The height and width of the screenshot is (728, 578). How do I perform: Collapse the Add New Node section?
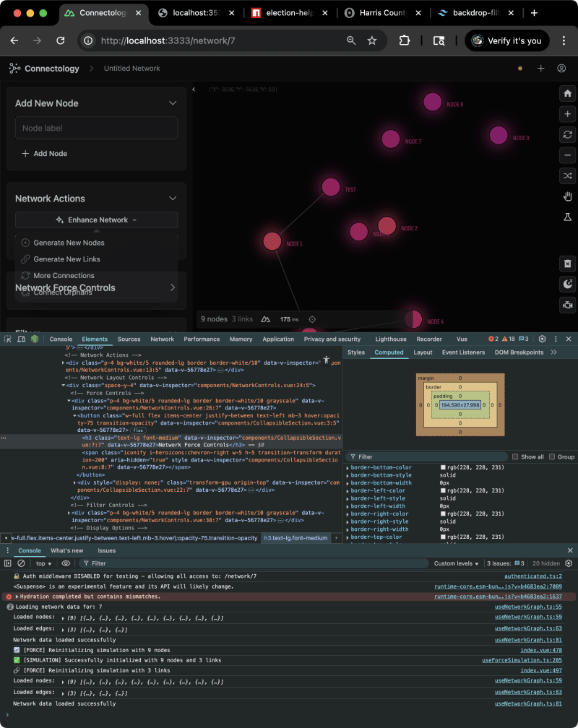tap(172, 103)
